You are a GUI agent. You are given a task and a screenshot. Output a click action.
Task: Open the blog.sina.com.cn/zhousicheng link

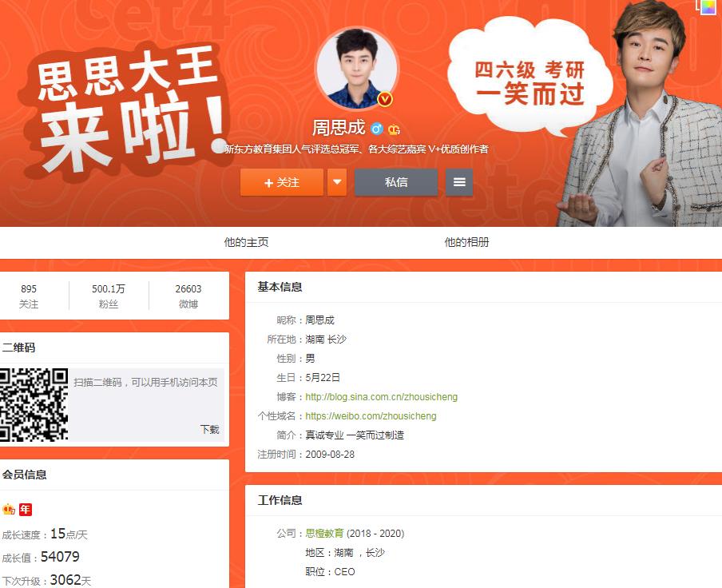(381, 397)
